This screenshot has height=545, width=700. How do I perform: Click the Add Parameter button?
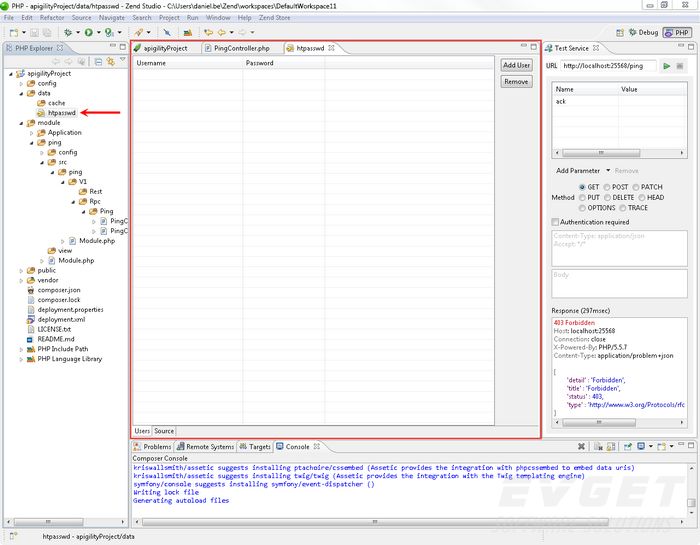578,171
